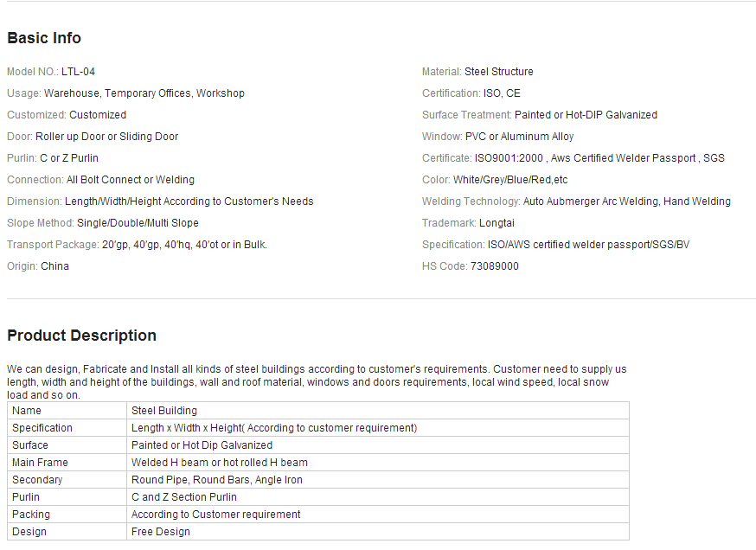The image size is (756, 550).
Task: Click the Round Pipe, Round Bars, Angle Iron cell
Action: [x=377, y=480]
